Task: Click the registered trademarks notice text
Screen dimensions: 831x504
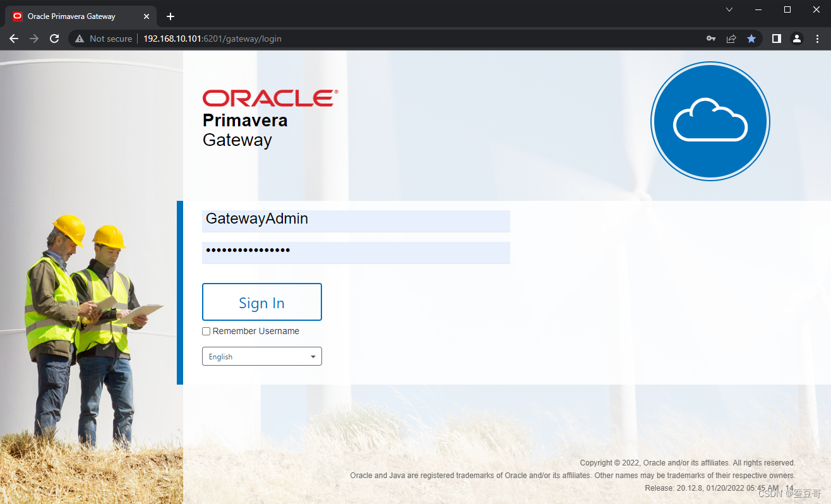Action: tap(573, 476)
